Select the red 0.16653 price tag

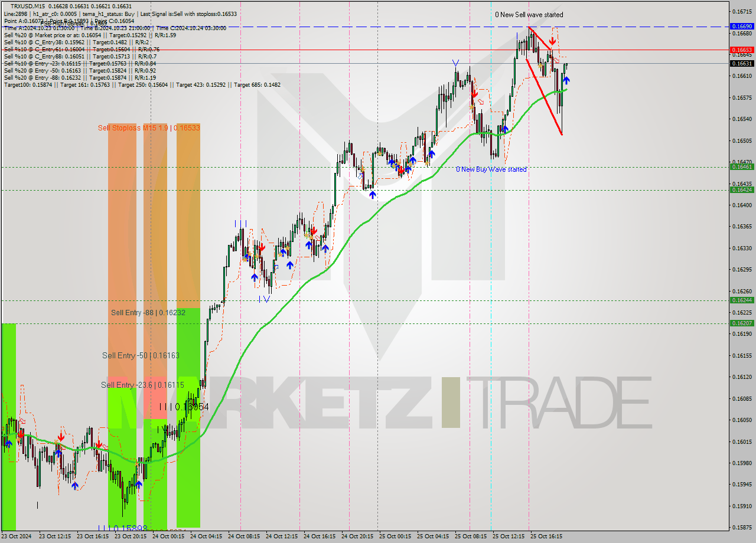[742, 50]
